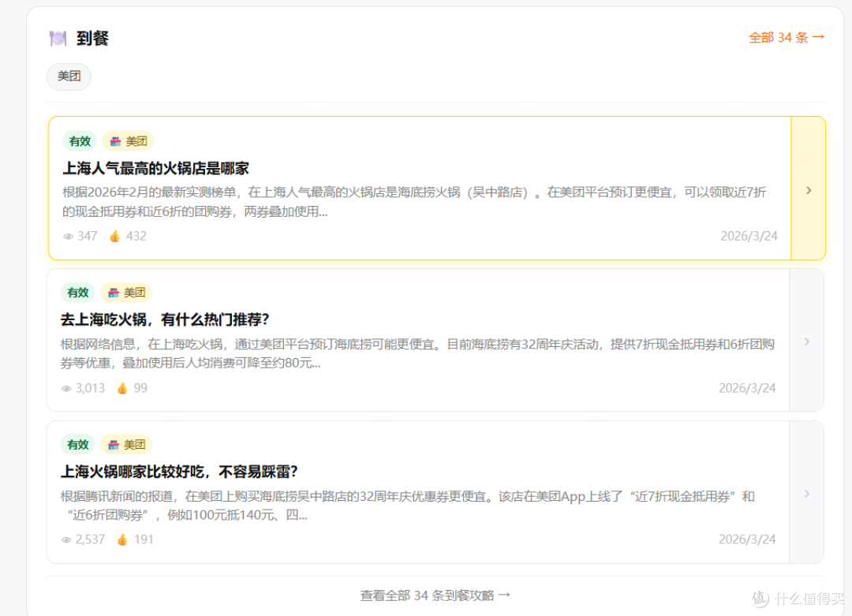Screen dimensions: 852x616
Task: Click the view count 347
Action: [x=88, y=236]
